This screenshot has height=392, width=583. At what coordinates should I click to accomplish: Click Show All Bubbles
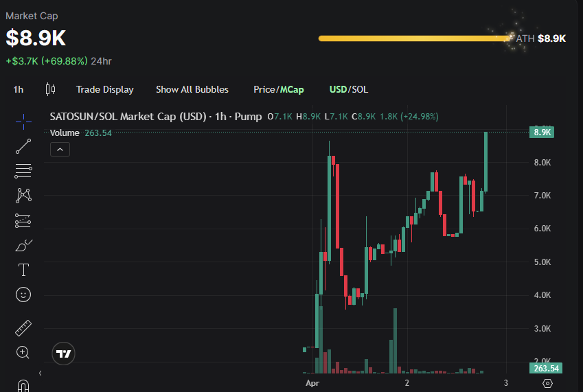[192, 89]
